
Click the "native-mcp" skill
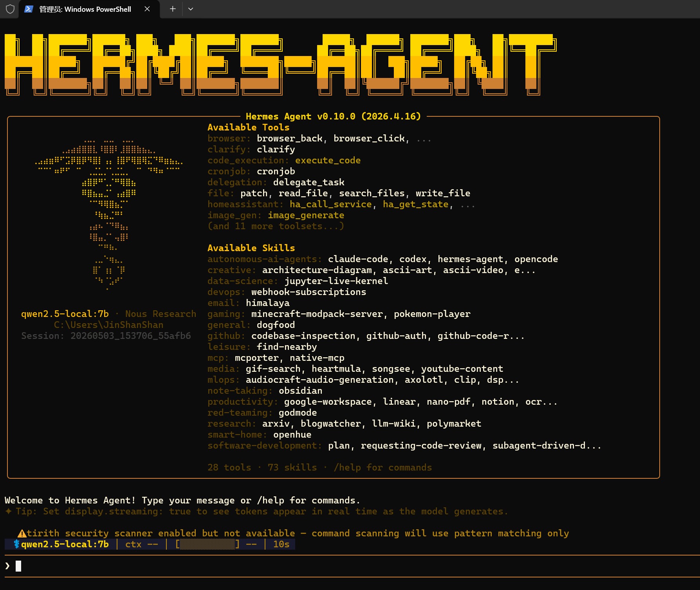point(317,358)
